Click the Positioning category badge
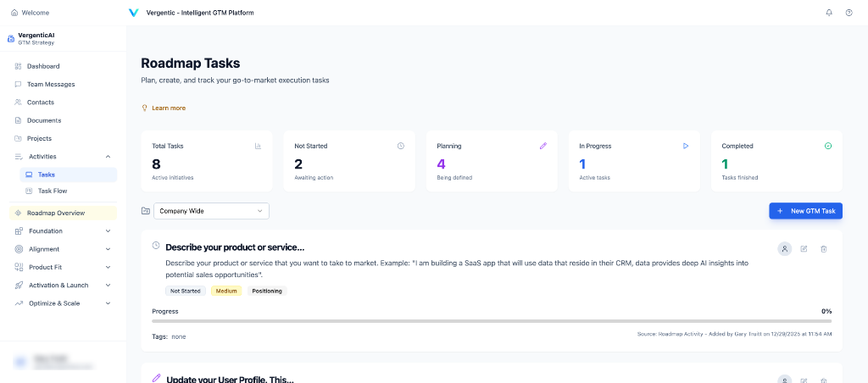The width and height of the screenshot is (868, 383). (x=267, y=291)
